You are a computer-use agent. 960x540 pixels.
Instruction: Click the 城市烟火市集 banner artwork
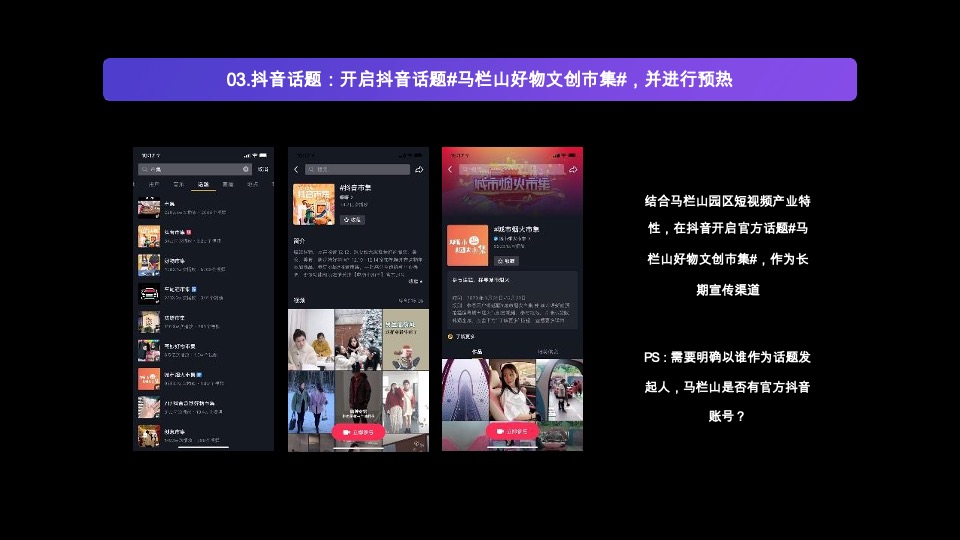[x=512, y=184]
